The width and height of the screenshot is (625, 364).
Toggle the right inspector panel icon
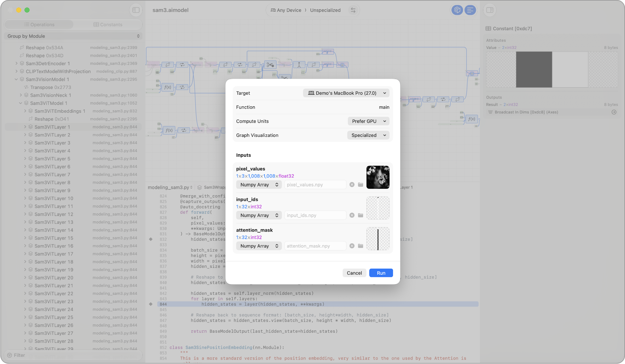point(490,10)
